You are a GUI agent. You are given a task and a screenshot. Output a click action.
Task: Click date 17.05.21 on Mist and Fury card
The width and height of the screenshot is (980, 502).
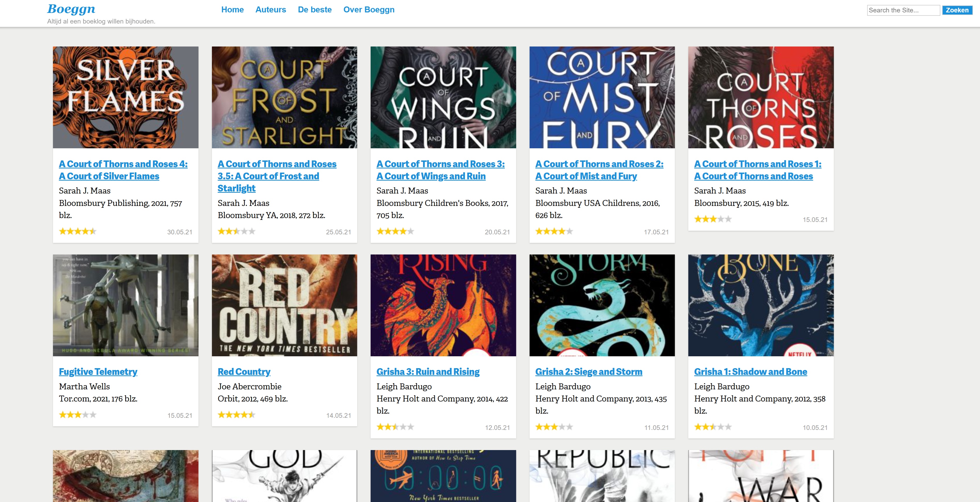point(656,232)
